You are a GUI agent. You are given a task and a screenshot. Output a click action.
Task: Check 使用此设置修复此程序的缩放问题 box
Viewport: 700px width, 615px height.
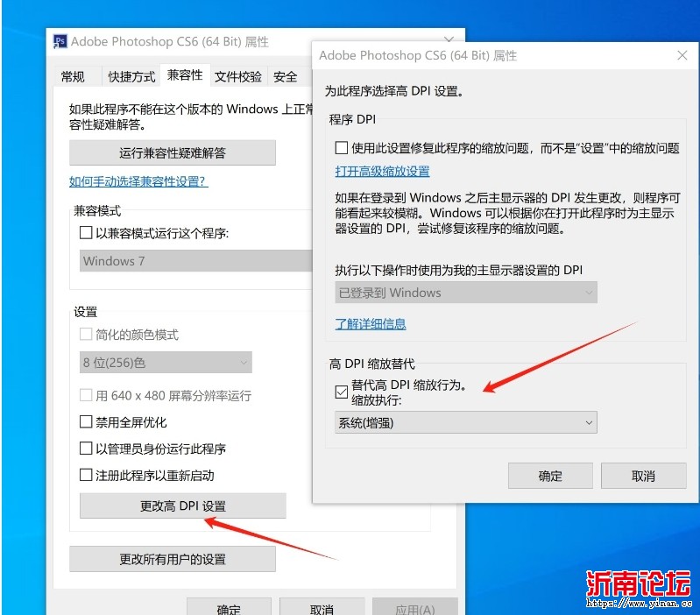(342, 148)
